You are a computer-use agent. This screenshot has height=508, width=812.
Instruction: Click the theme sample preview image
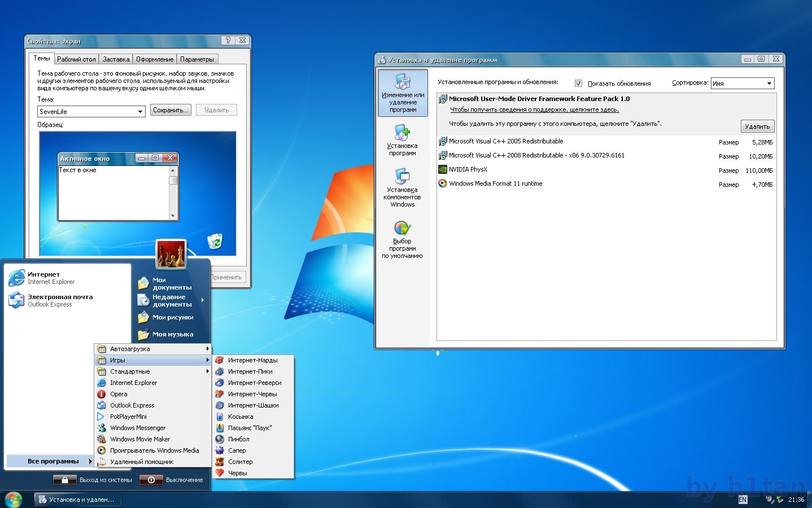click(x=138, y=194)
